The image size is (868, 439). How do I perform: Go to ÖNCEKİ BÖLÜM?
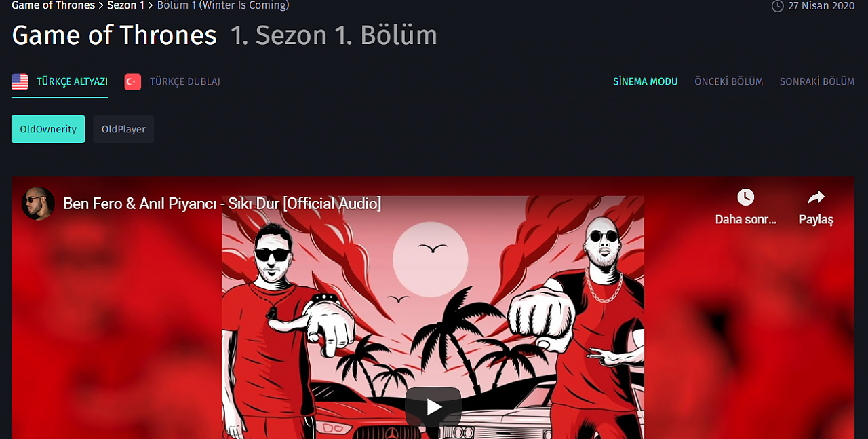[728, 81]
